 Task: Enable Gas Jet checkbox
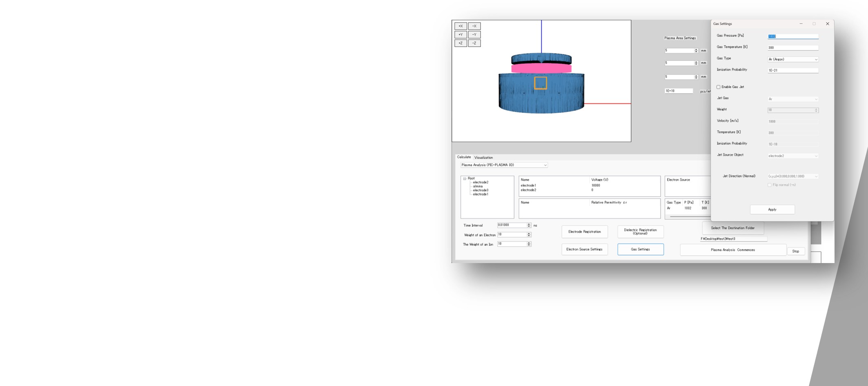pyautogui.click(x=719, y=87)
